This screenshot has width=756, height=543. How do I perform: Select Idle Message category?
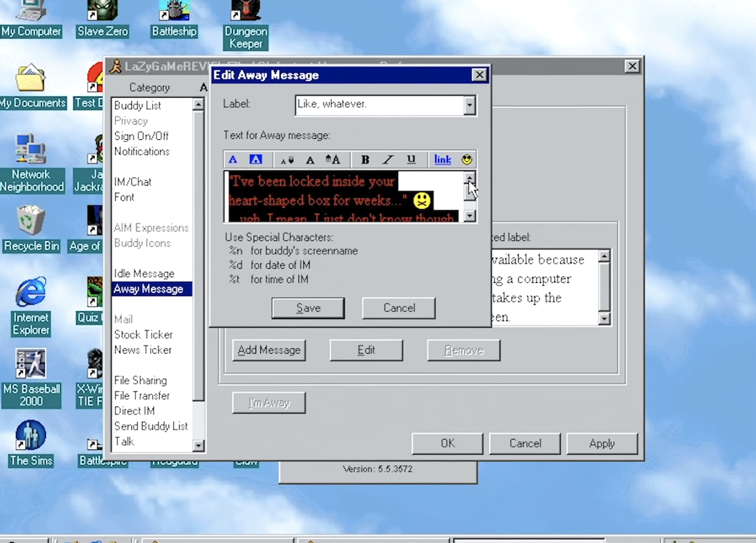click(144, 274)
